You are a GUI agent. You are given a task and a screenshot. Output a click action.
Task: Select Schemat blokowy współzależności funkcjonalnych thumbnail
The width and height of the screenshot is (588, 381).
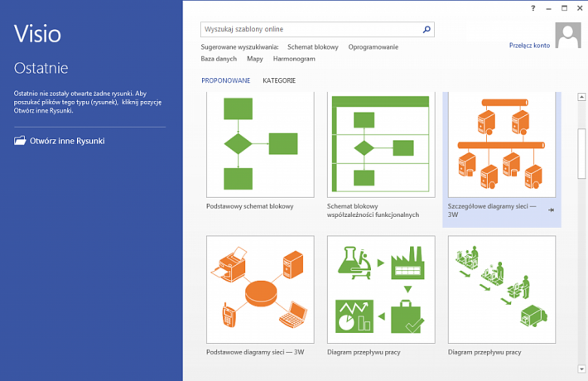[x=381, y=144]
